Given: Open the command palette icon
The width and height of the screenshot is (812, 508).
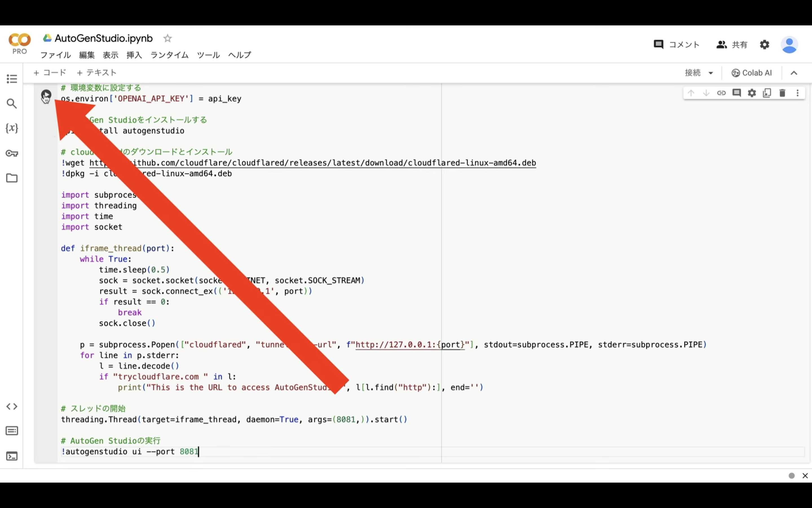Looking at the screenshot, I should coord(12,431).
